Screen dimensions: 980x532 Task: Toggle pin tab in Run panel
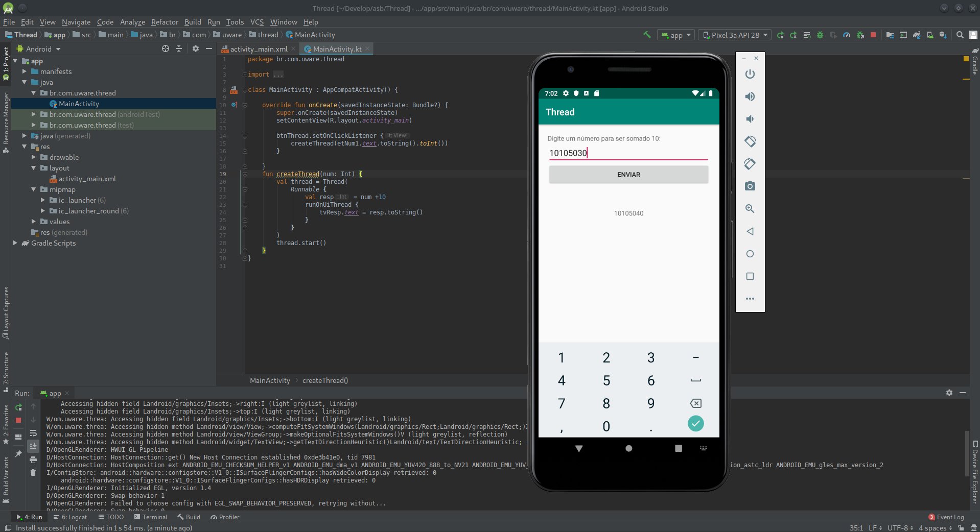[x=18, y=453]
